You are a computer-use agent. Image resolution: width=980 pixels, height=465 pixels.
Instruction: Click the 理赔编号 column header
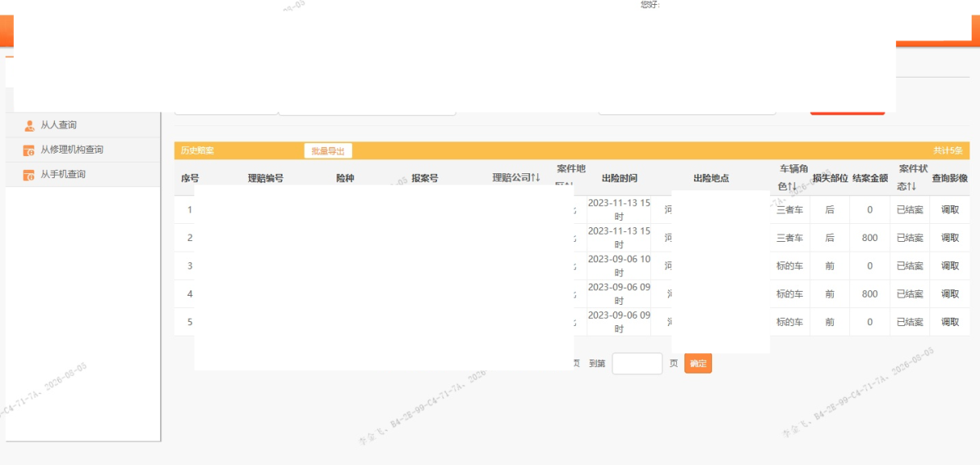[265, 177]
